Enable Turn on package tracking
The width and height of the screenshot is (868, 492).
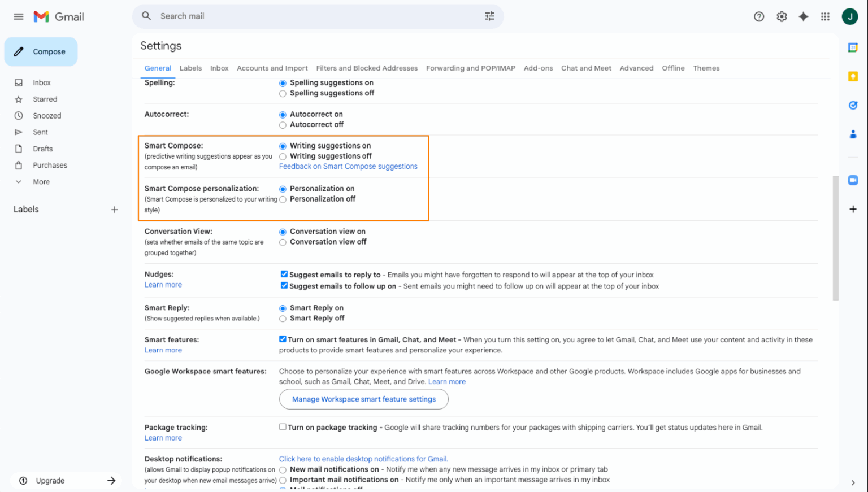pos(283,427)
